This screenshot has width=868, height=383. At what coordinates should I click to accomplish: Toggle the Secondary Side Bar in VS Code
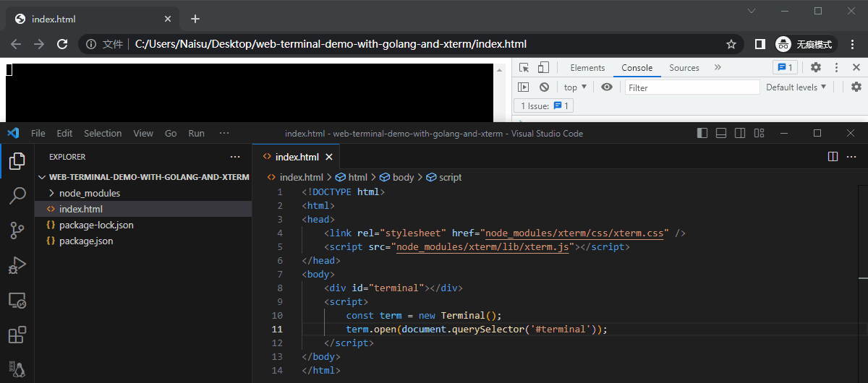click(740, 133)
